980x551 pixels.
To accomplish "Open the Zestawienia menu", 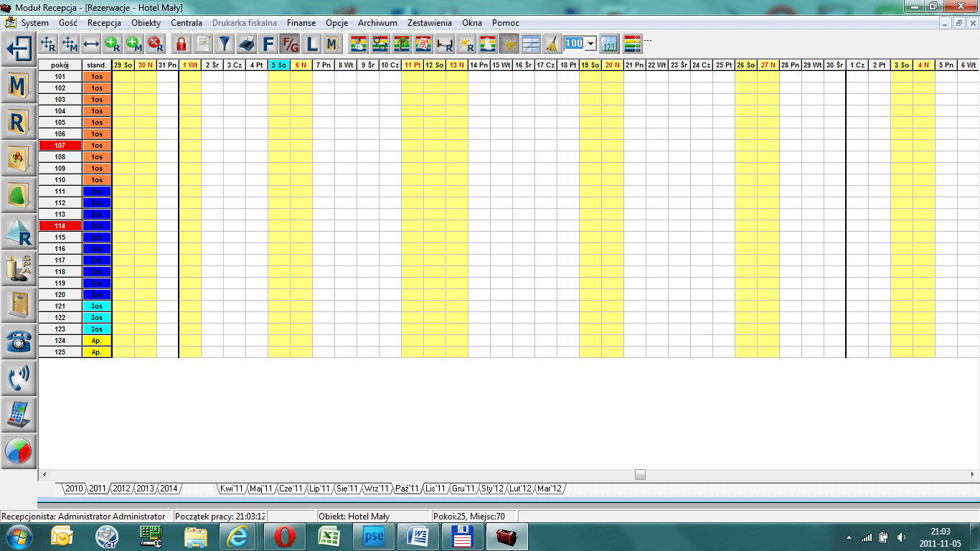I will tap(429, 23).
